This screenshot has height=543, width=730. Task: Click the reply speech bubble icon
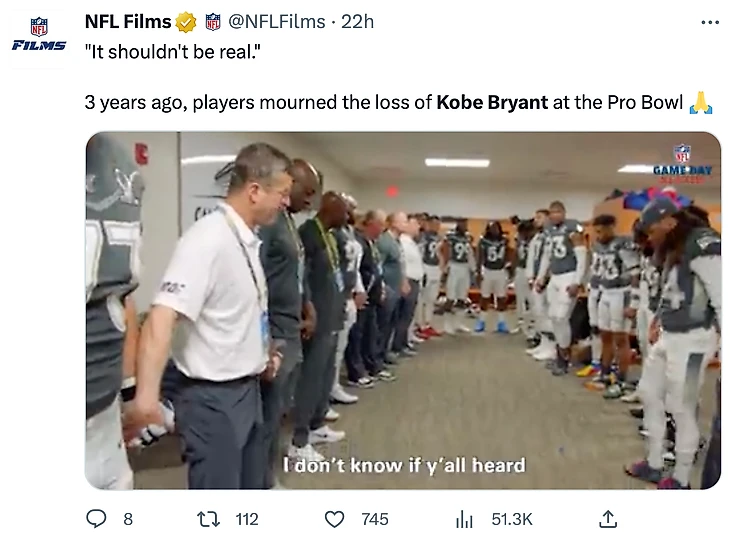point(97,518)
